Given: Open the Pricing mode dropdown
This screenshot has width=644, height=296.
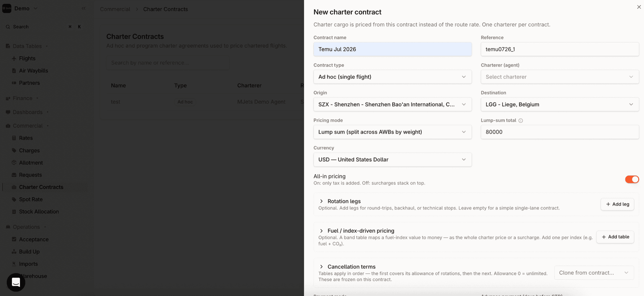Looking at the screenshot, I should coord(393,132).
